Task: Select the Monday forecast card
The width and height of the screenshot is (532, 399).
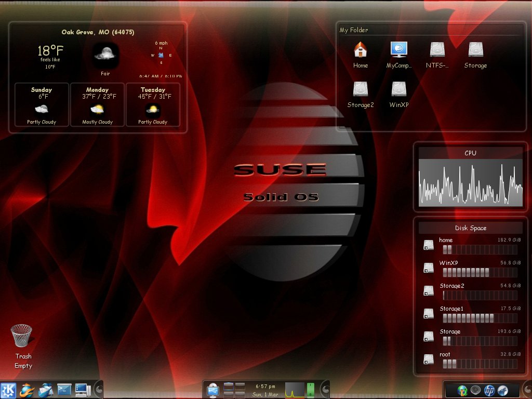Action: [x=97, y=105]
